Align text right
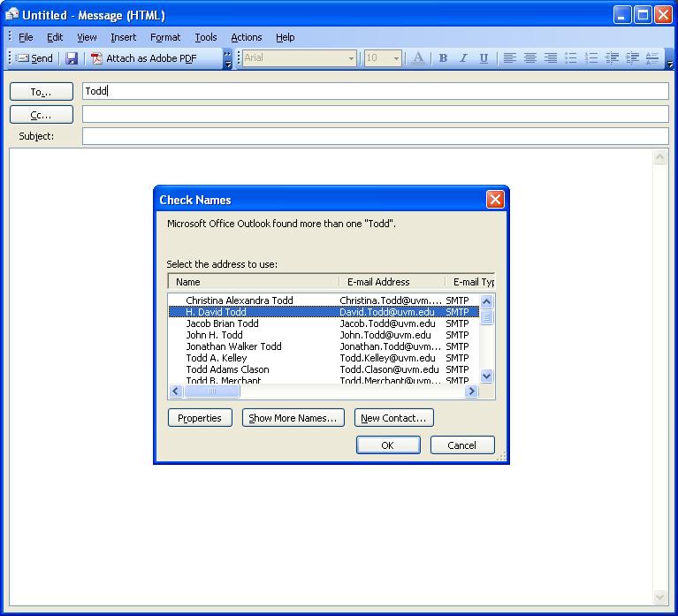This screenshot has width=678, height=616. coord(551,58)
